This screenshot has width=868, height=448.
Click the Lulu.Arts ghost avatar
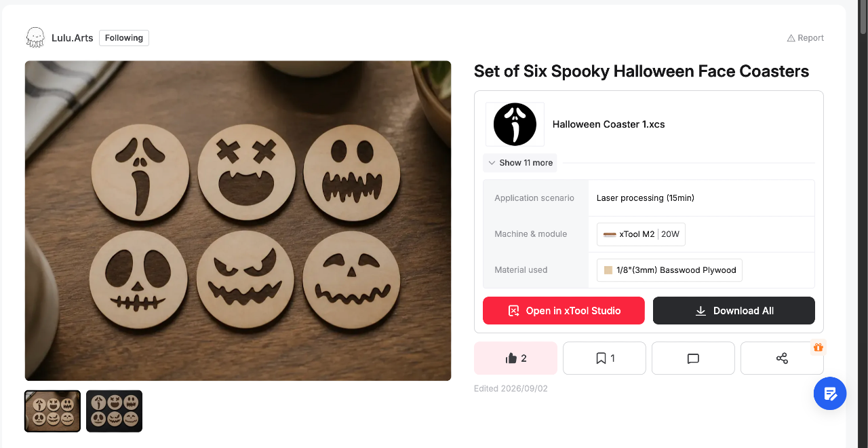click(x=35, y=38)
